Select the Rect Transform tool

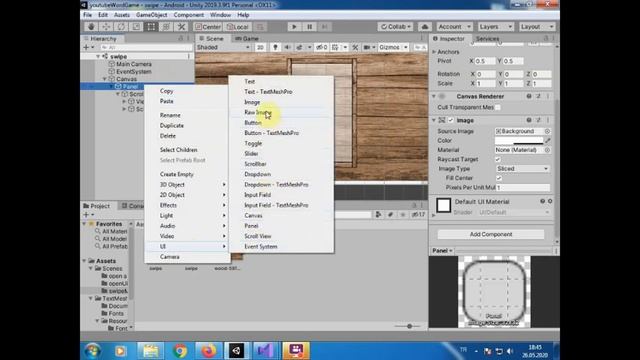pyautogui.click(x=151, y=27)
